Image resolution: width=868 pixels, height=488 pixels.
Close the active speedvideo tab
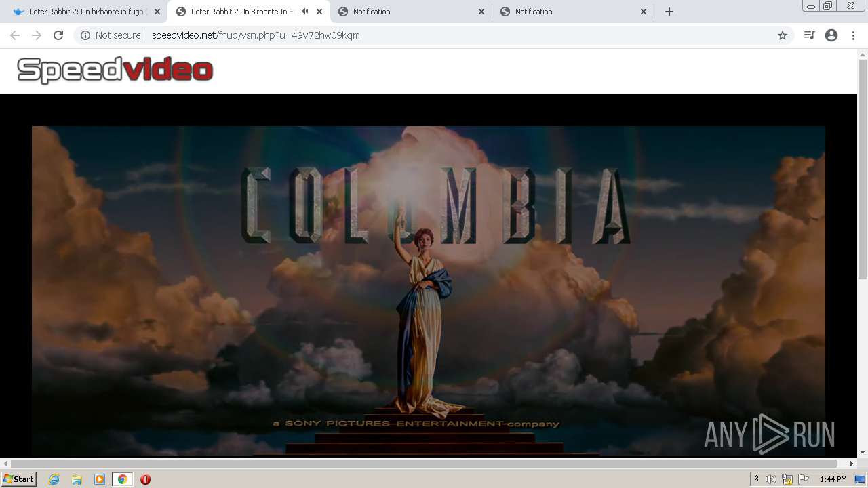point(319,12)
